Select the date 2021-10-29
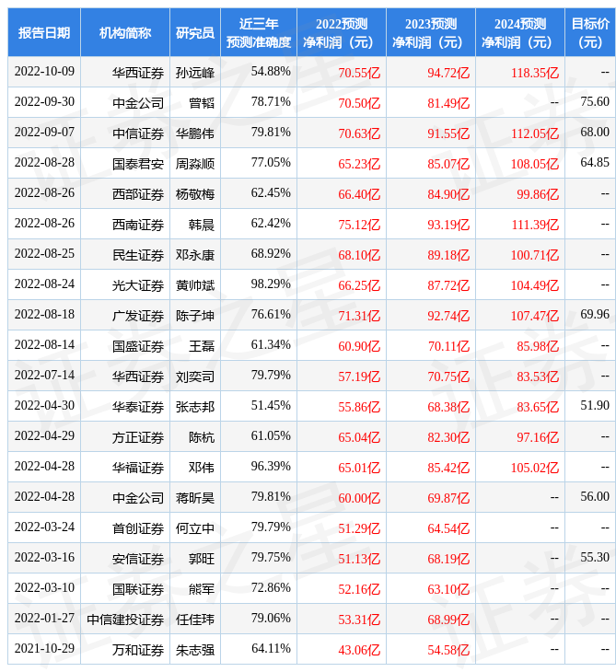The image size is (616, 672). click(44, 649)
